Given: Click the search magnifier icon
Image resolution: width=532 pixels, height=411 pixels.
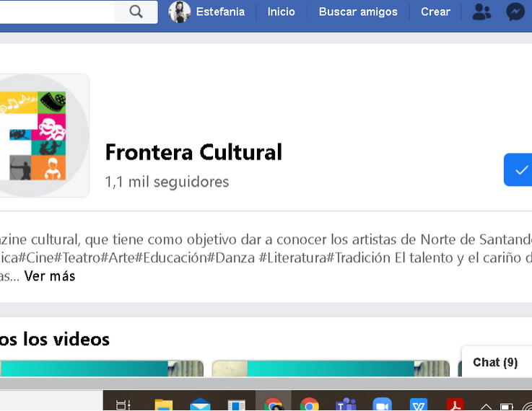Looking at the screenshot, I should tap(136, 12).
